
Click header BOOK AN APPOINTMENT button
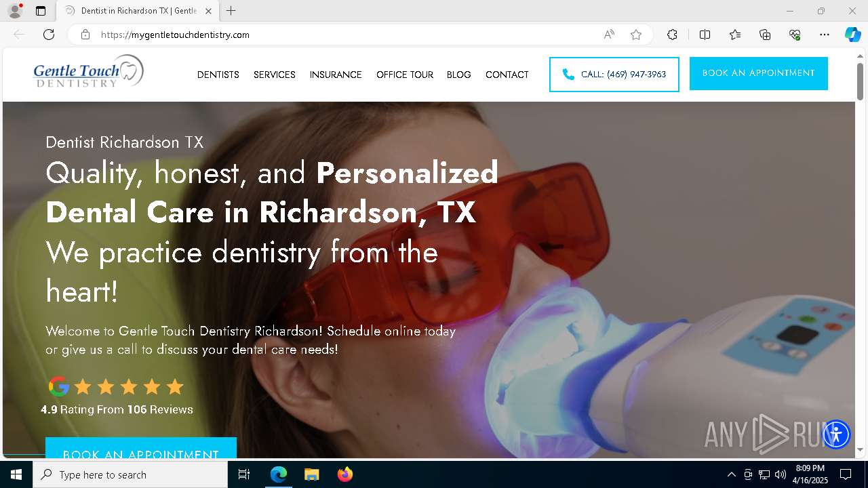[x=759, y=73]
